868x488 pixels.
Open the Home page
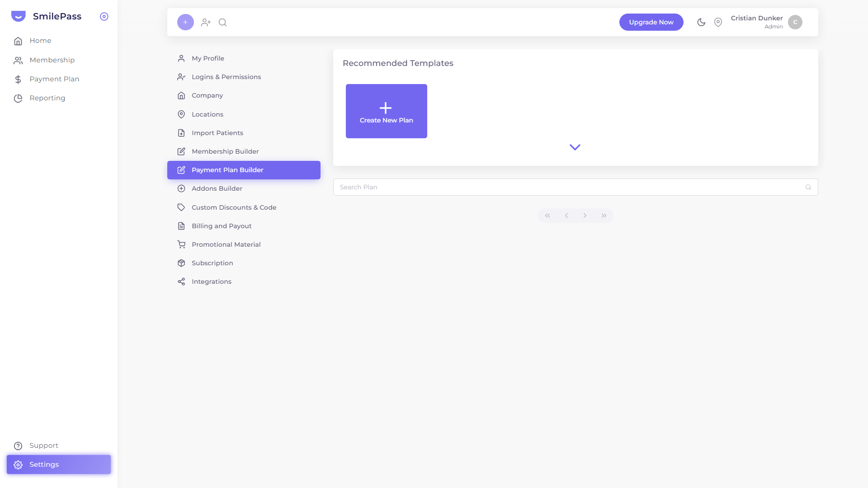59,41
